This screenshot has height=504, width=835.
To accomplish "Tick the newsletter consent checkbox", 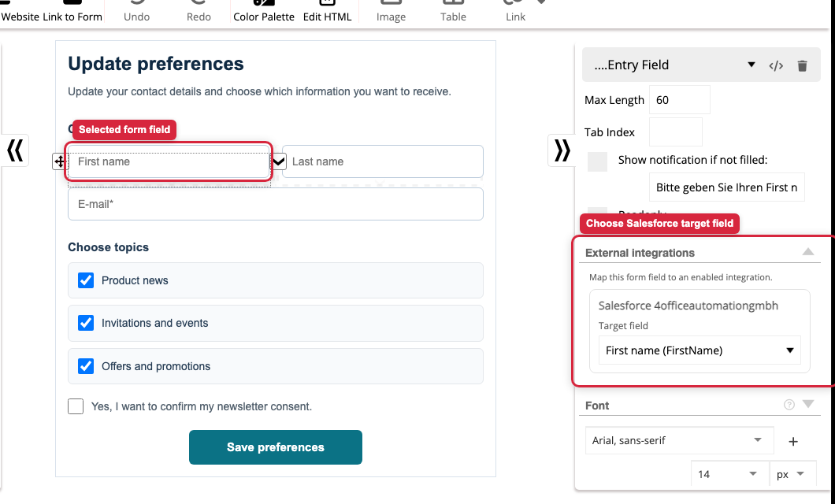I will point(76,406).
